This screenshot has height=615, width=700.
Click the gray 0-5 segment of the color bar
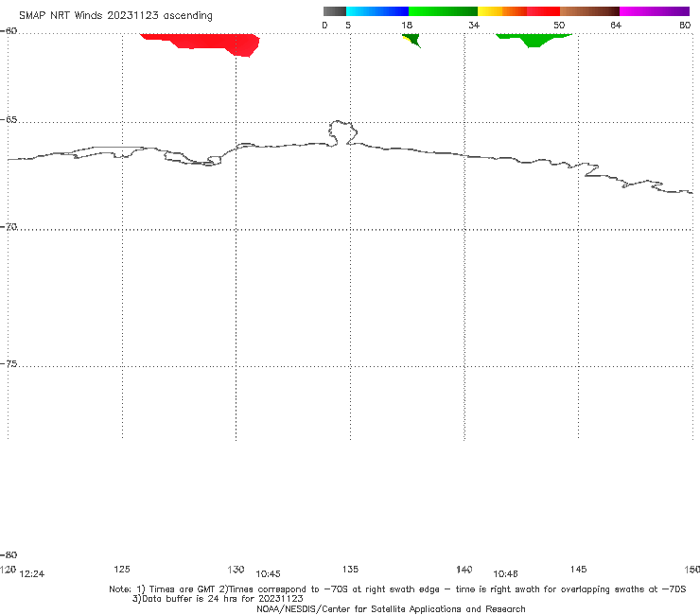[334, 11]
